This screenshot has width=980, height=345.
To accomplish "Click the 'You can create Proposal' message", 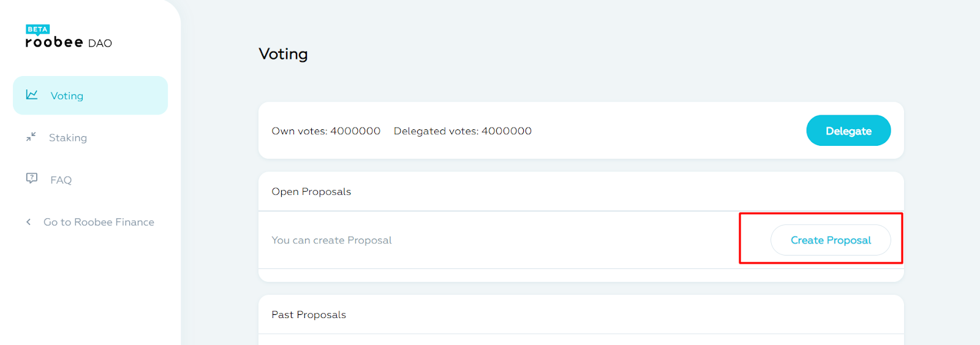I will pyautogui.click(x=331, y=240).
